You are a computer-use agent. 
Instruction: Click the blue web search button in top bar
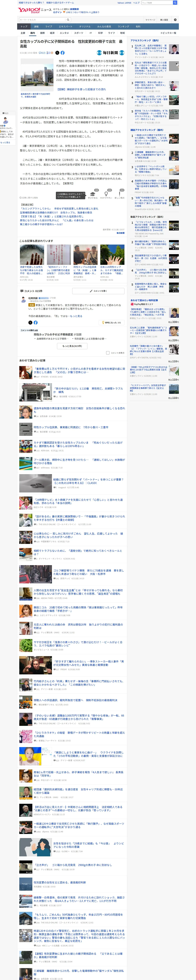coord(175,3)
